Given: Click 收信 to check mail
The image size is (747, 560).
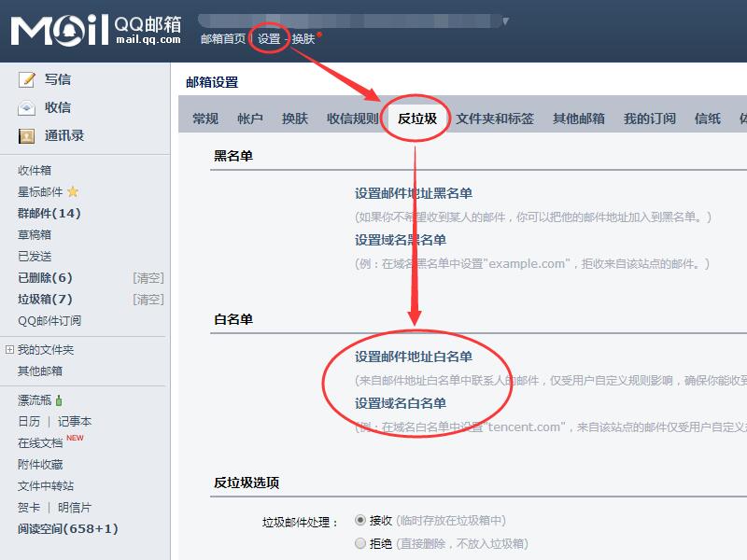Looking at the screenshot, I should coord(58,107).
